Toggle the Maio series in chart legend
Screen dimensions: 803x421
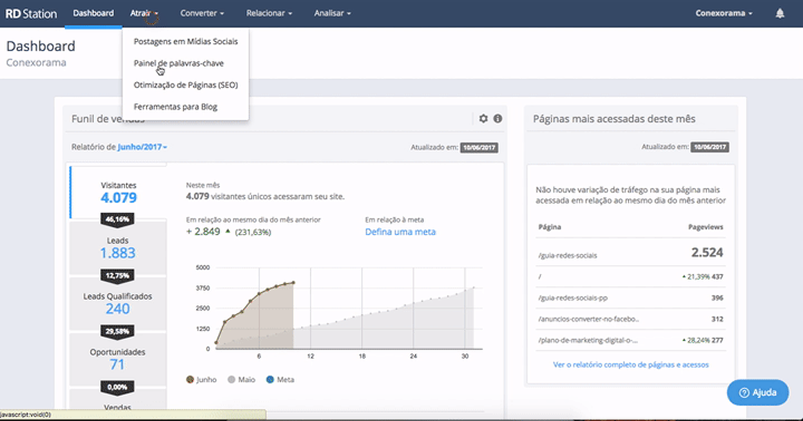[242, 380]
